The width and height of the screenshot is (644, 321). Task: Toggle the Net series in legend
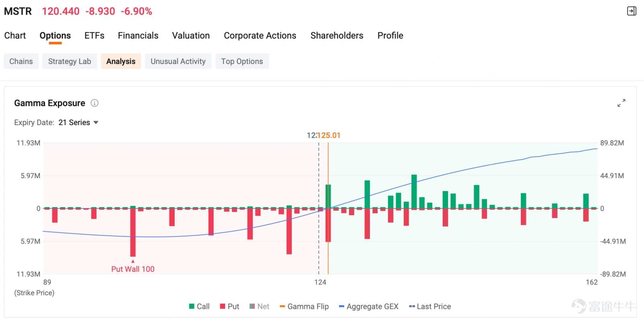tap(259, 307)
